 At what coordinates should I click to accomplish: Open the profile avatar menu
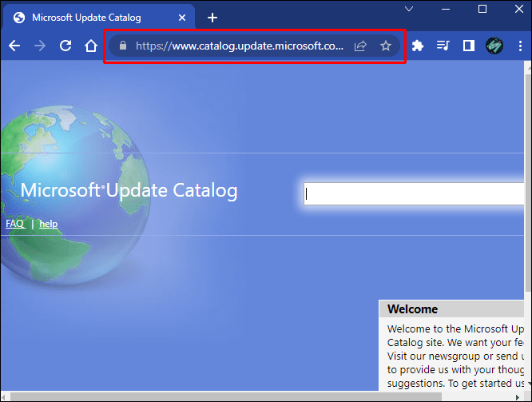[494, 46]
